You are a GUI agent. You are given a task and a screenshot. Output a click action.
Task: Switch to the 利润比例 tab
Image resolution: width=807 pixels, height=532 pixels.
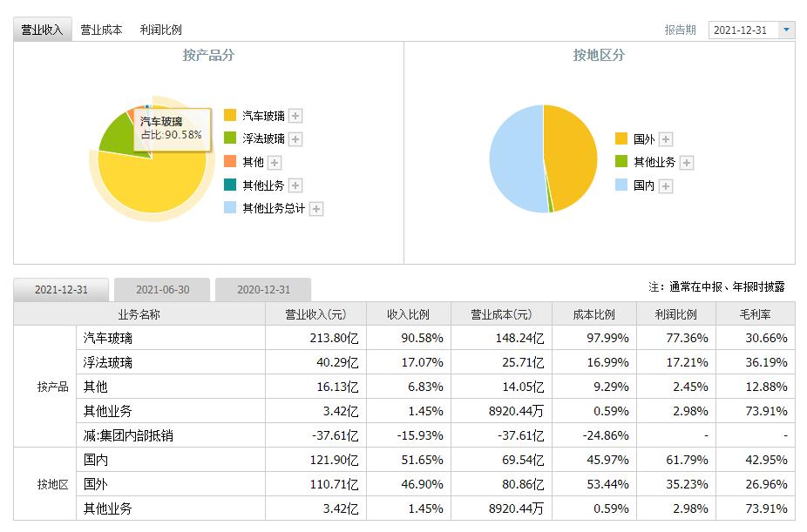[160, 30]
